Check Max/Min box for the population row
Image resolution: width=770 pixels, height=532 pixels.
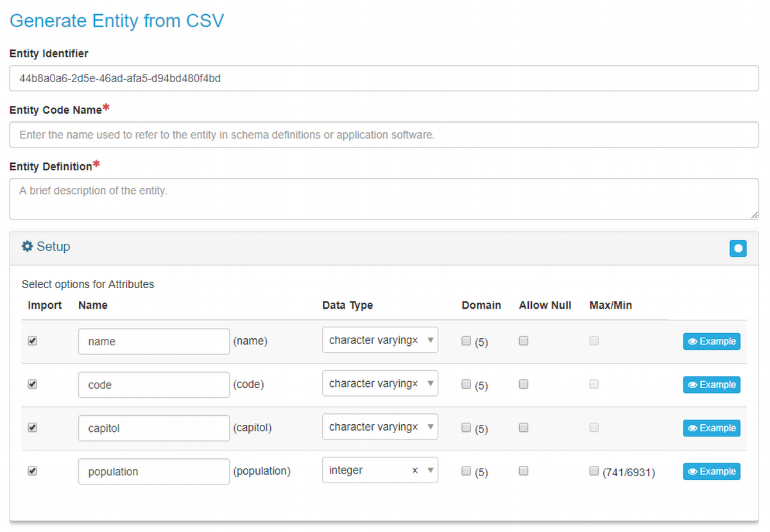pyautogui.click(x=594, y=471)
